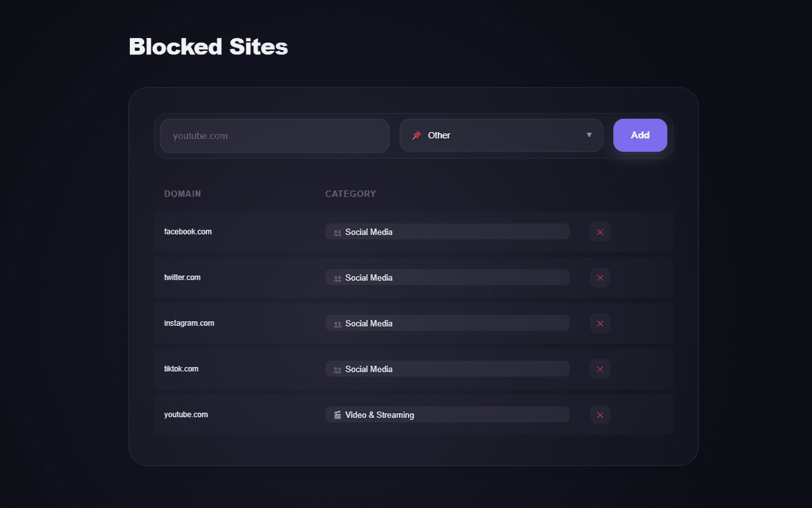Click the red X icon on tiktok.com's row
812x508 pixels.
click(x=600, y=368)
